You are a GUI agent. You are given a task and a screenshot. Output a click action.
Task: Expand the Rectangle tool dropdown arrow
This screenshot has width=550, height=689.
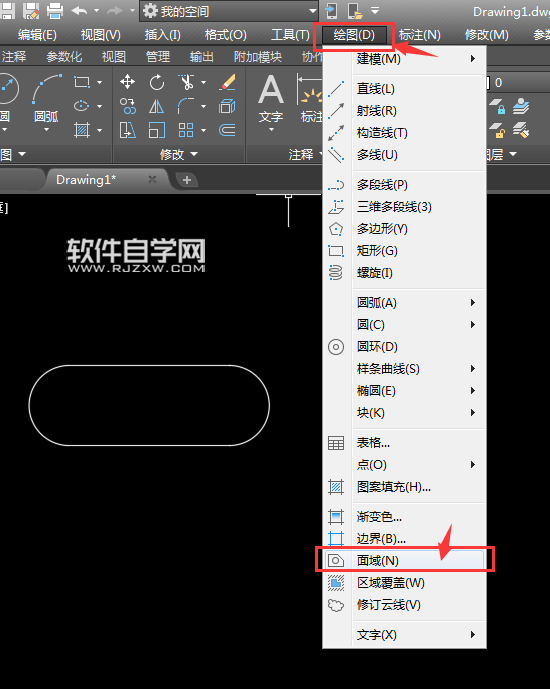pyautogui.click(x=100, y=82)
